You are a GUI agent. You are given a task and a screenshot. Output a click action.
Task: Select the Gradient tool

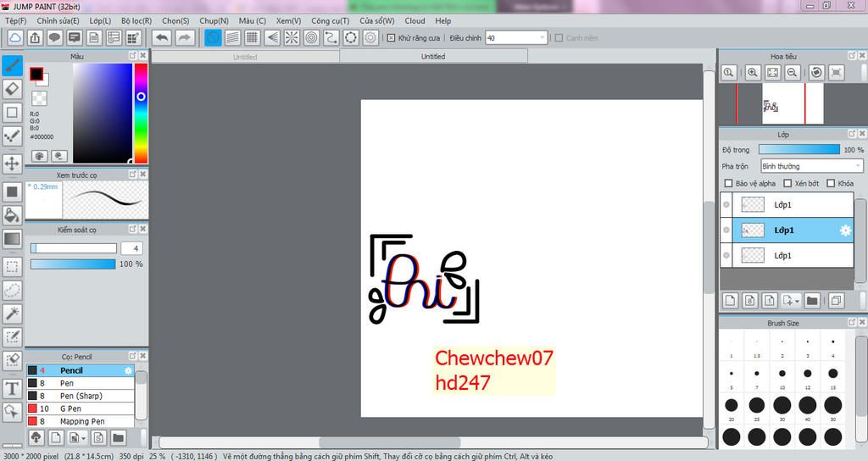12,239
